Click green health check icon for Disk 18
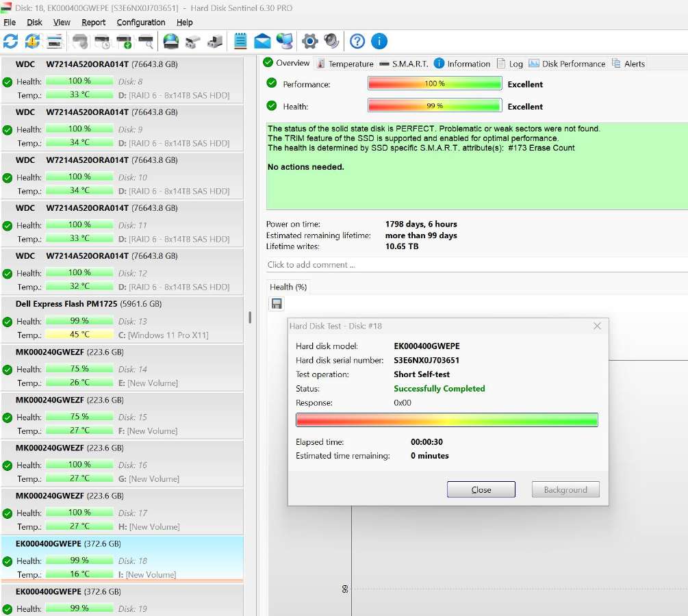 point(8,561)
